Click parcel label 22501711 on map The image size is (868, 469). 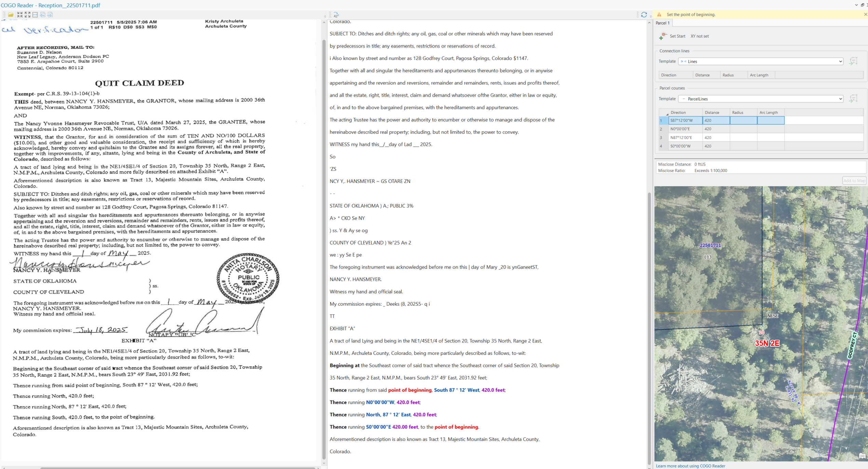(x=710, y=245)
